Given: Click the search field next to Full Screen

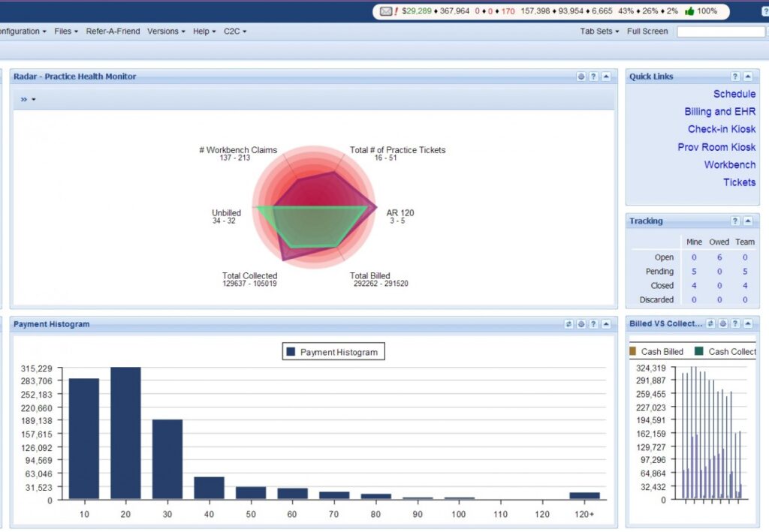Looking at the screenshot, I should click(x=720, y=32).
